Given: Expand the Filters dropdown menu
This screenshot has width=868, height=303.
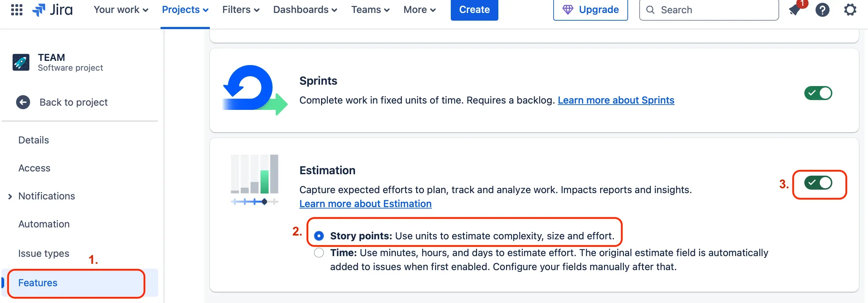Looking at the screenshot, I should pos(241,9).
